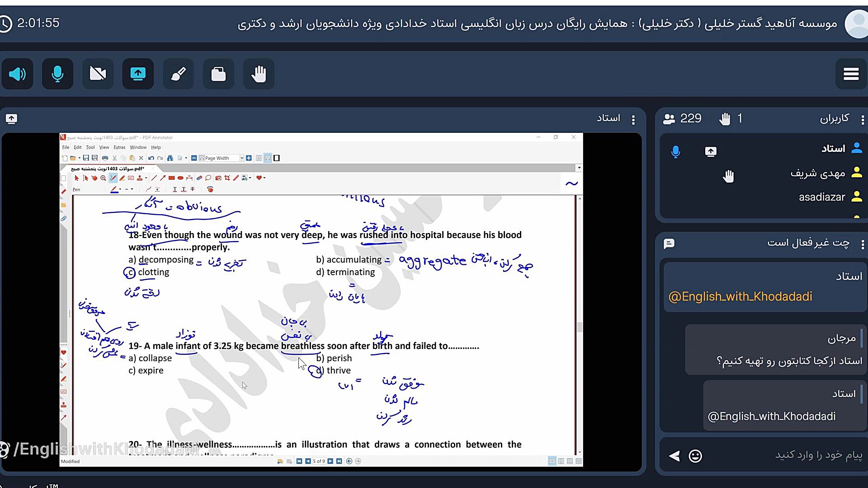Raise hand using the hand icon

[259, 74]
